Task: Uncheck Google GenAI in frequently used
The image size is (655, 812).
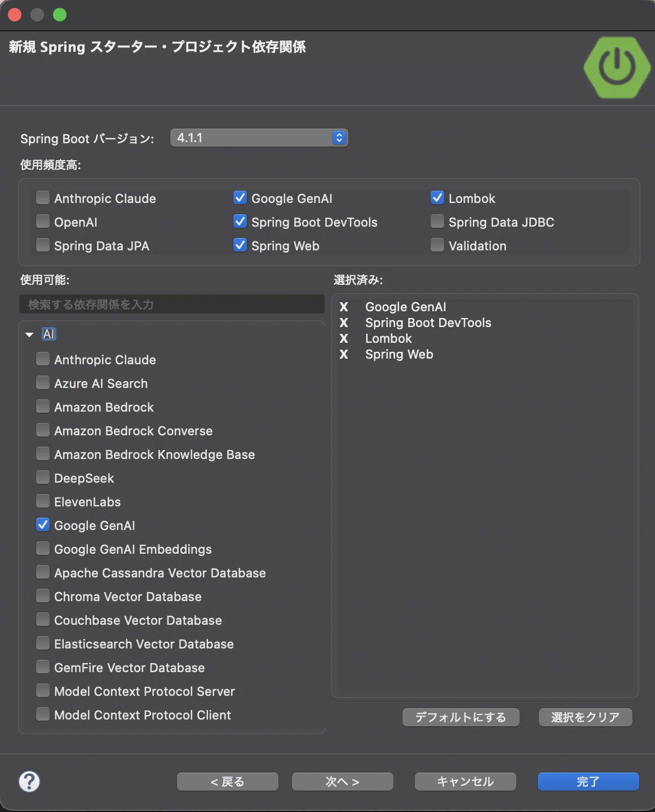Action: (x=240, y=197)
